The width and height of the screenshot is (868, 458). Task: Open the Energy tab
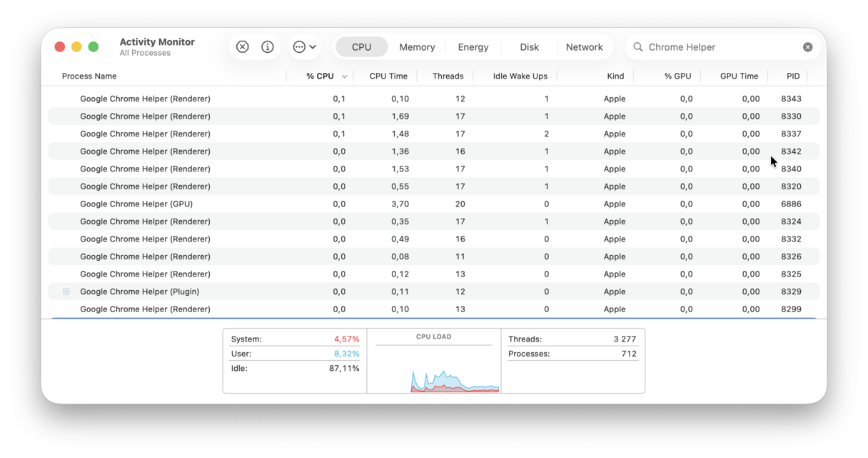473,46
